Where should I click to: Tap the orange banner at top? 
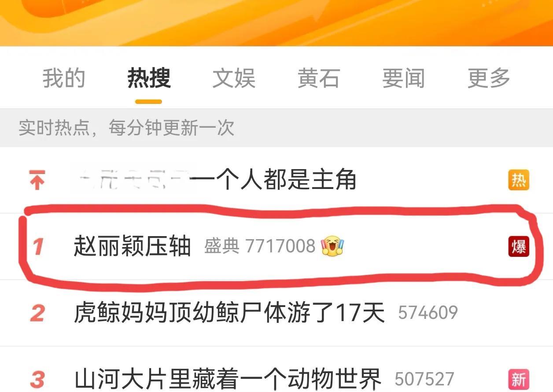pos(276,23)
